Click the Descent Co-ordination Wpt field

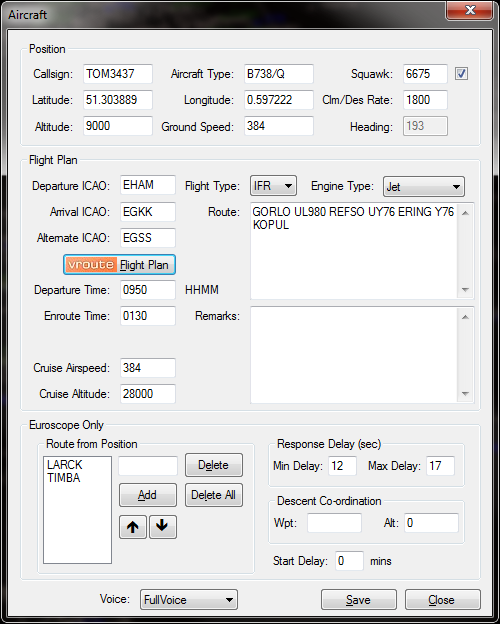(334, 523)
